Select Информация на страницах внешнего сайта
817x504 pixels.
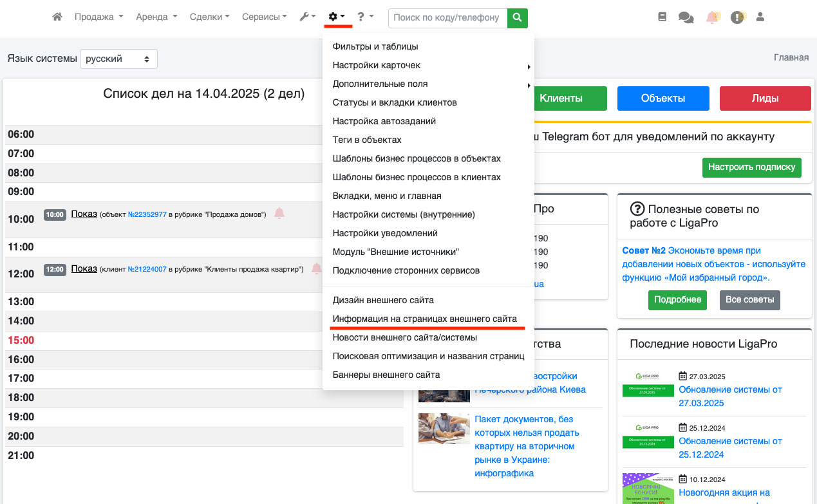pyautogui.click(x=424, y=319)
